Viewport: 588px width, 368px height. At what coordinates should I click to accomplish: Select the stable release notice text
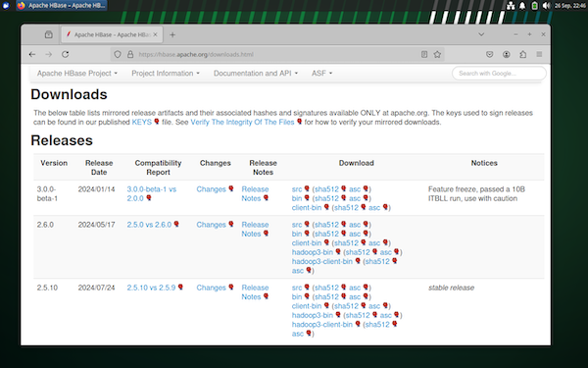451,288
